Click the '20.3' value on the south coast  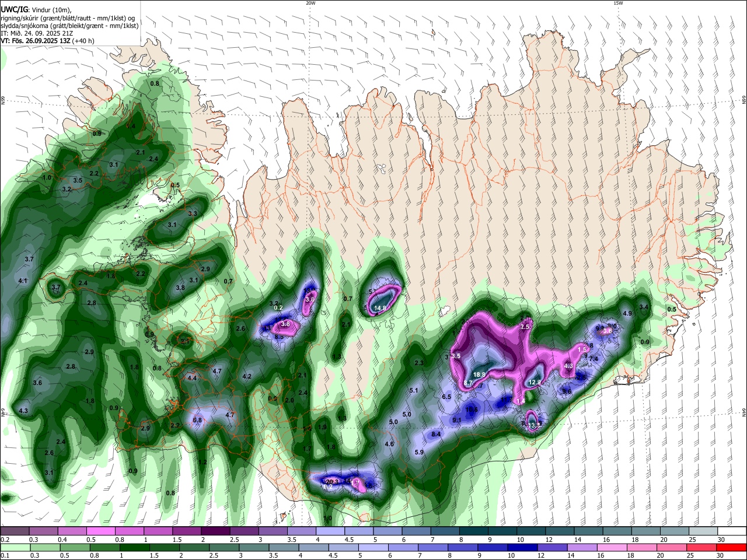click(x=332, y=482)
